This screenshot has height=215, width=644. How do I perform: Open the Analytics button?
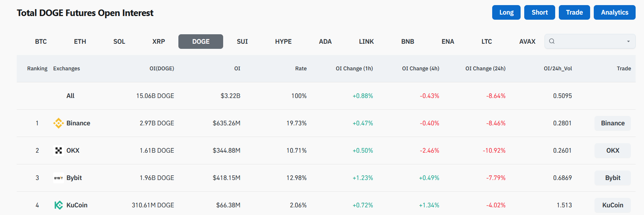(x=614, y=12)
